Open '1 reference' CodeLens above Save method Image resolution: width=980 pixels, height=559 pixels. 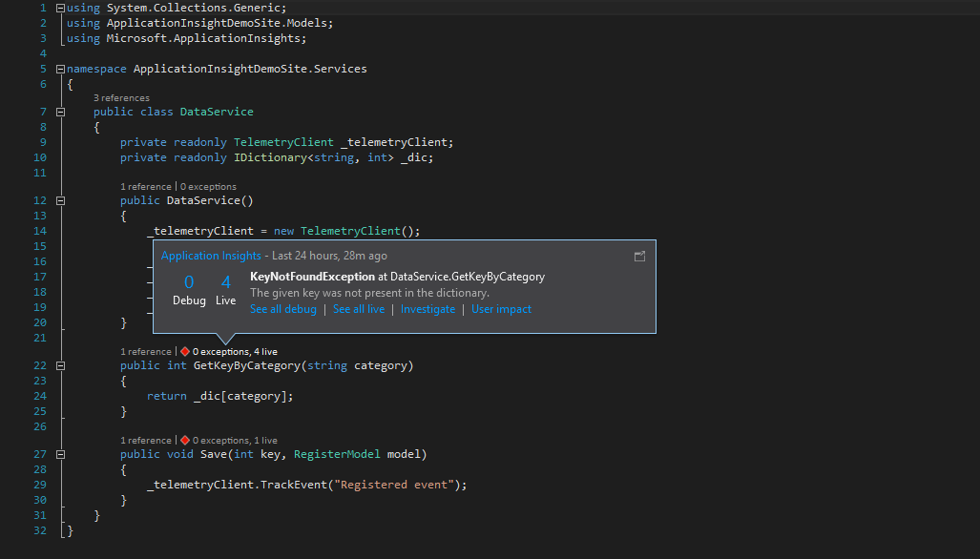pyautogui.click(x=146, y=441)
